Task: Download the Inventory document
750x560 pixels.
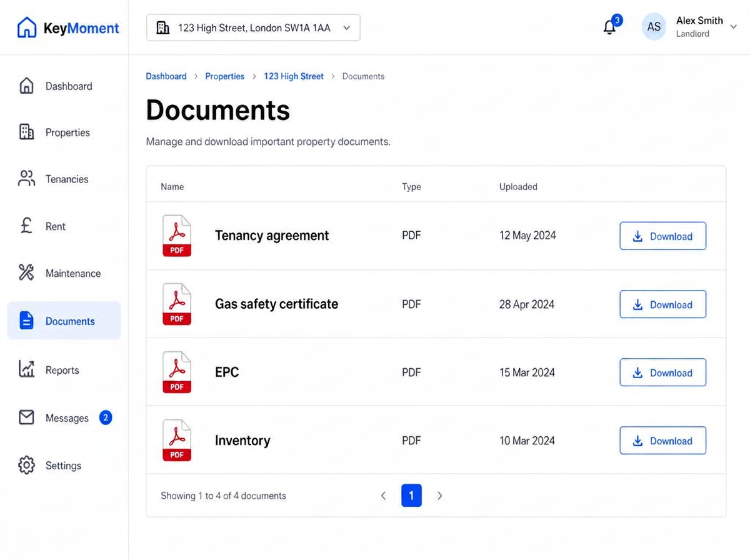Action: point(662,440)
